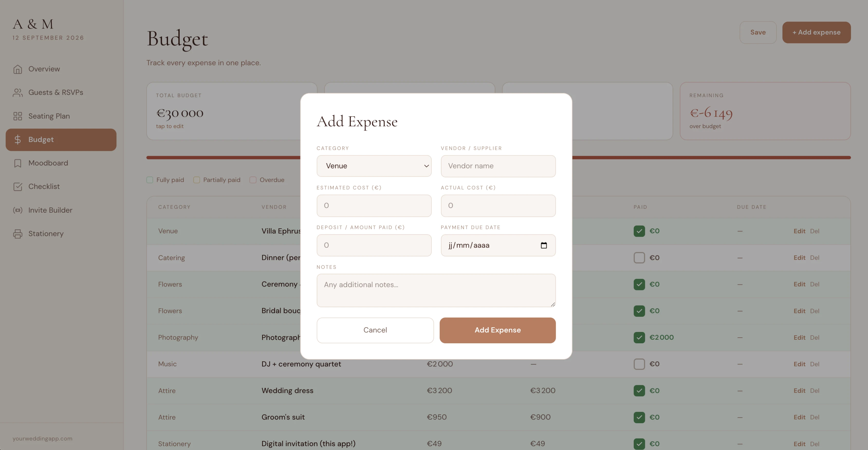Viewport: 868px width, 450px height.
Task: Click the Moodboard bookmark icon
Action: 17,163
